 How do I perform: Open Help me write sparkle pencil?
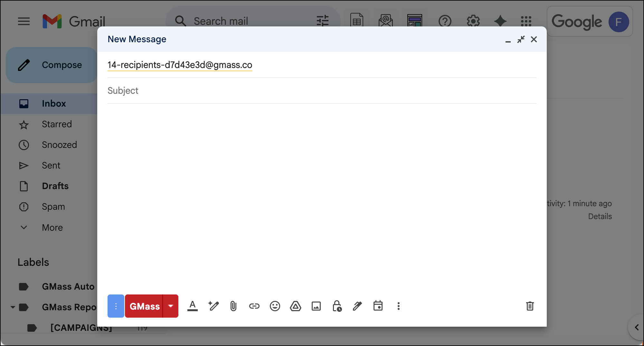[213, 306]
